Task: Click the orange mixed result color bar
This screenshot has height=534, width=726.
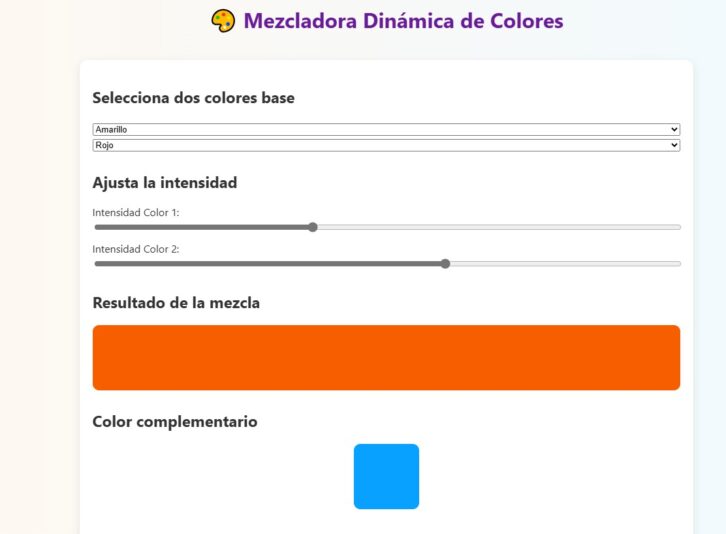Action: tap(386, 357)
